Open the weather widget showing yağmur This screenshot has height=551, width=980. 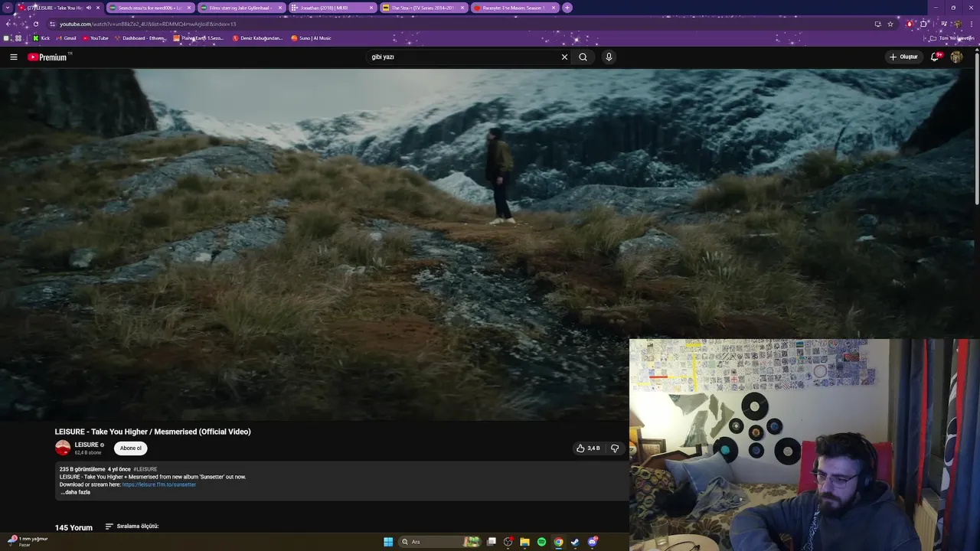pyautogui.click(x=28, y=541)
